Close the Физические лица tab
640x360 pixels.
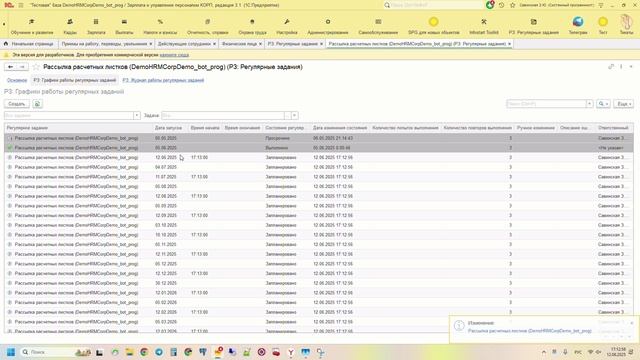(260, 44)
